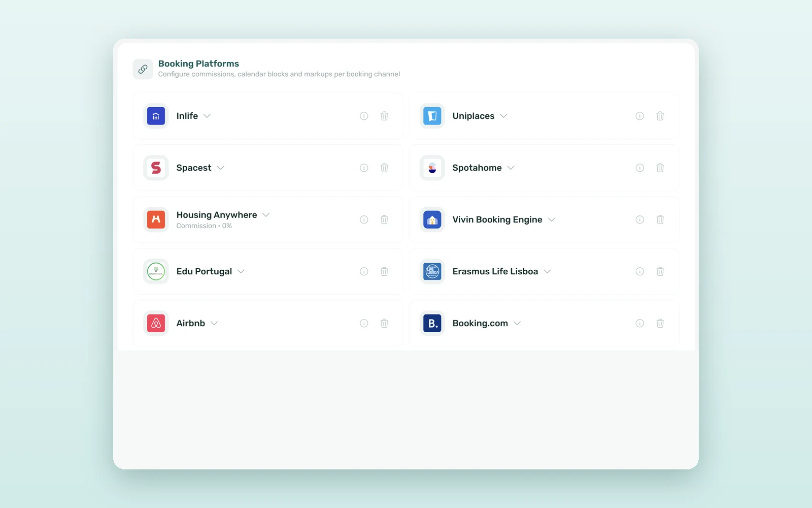Expand Uniplaces settings chevron
Screen dimensions: 812x508
coord(503,116)
